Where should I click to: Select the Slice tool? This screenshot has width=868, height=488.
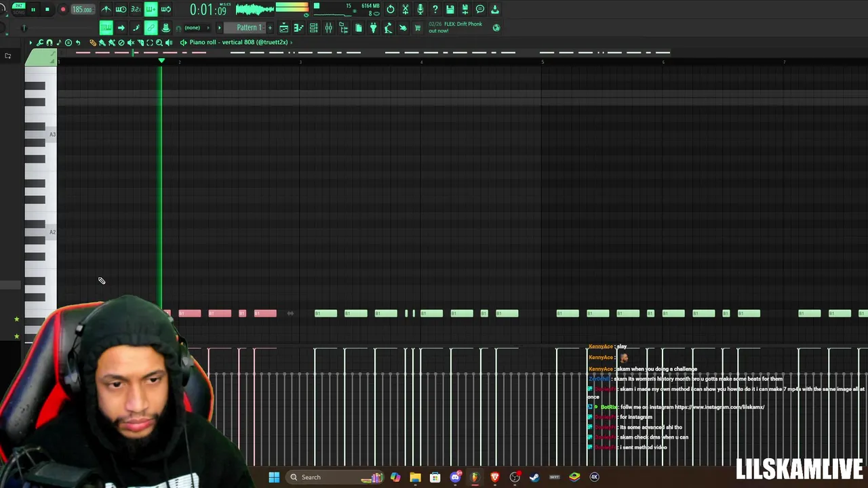[140, 43]
